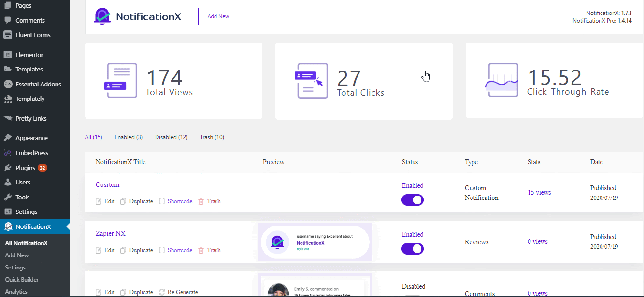Open NotificationX Settings submenu item
644x297 pixels.
15,268
